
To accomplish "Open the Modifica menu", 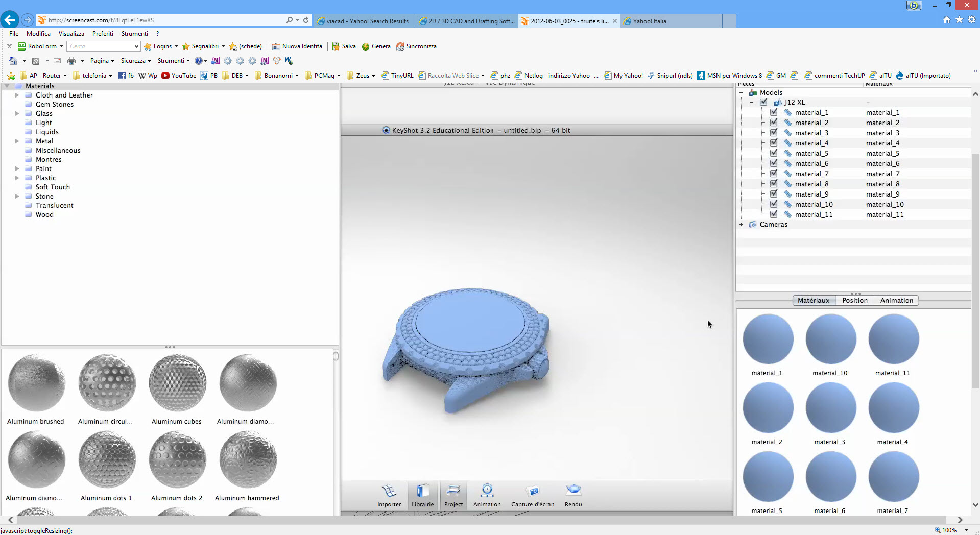I will click(38, 34).
